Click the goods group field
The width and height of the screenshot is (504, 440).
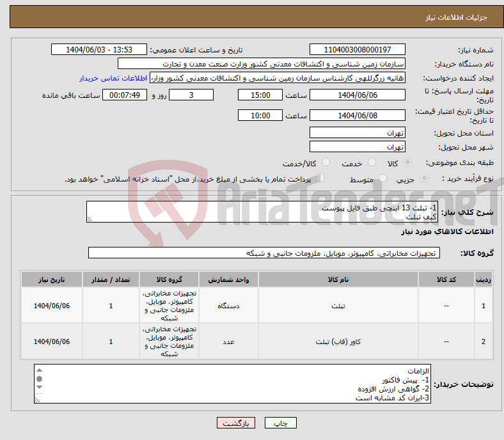click(264, 253)
